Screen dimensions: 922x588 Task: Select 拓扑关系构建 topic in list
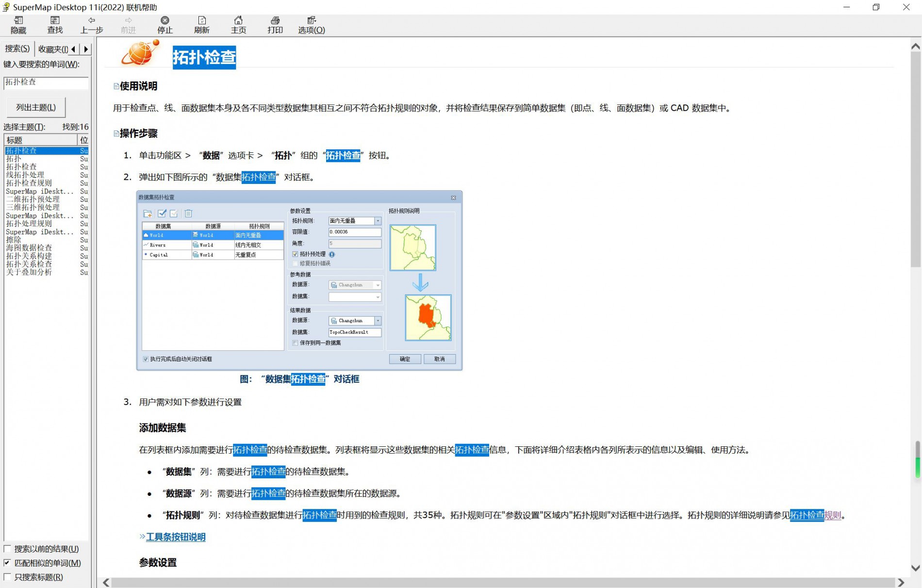(x=29, y=256)
